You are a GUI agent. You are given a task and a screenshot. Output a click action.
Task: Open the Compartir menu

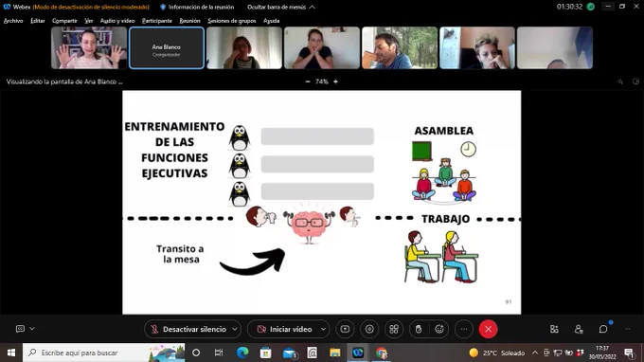[x=64, y=21]
